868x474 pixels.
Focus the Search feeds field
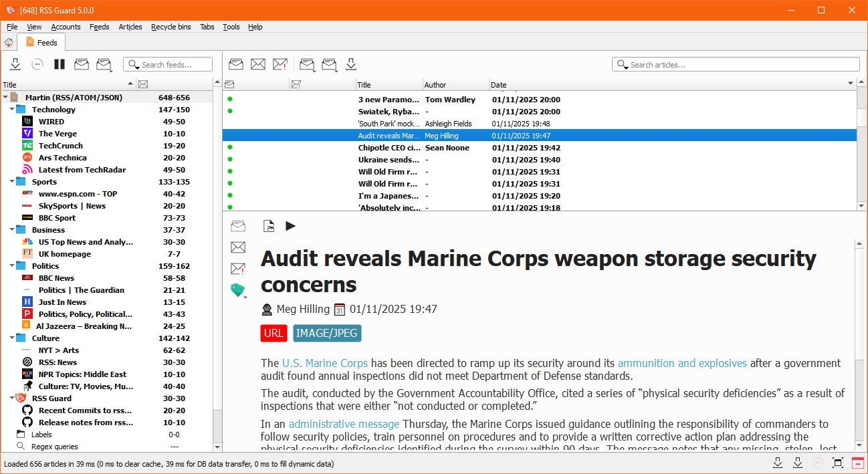point(168,64)
